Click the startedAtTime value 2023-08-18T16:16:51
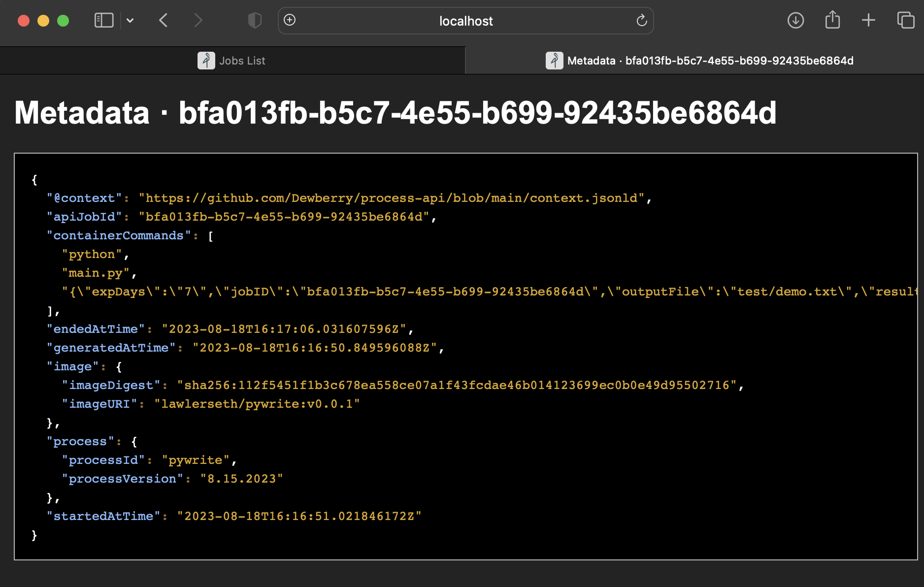Viewport: 924px width, 587px height. click(x=299, y=516)
